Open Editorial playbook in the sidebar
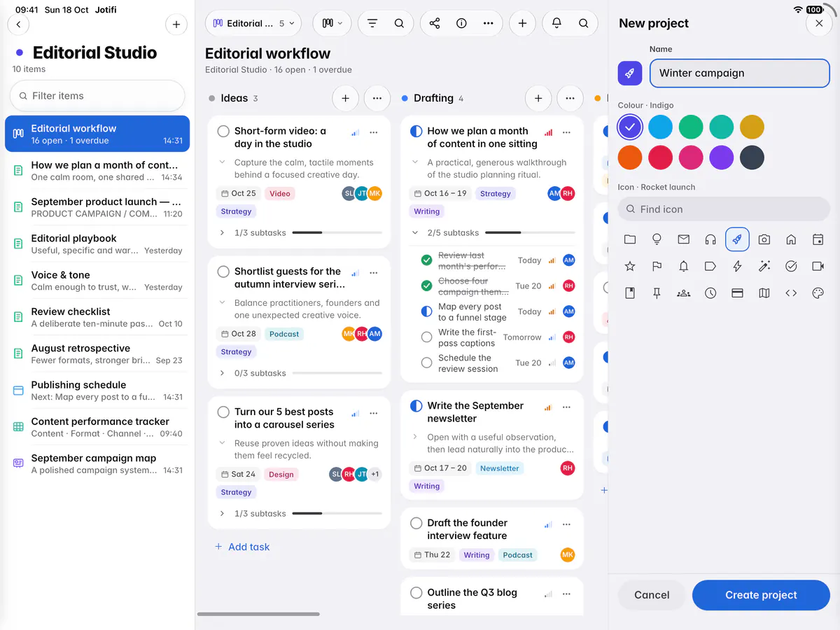Image resolution: width=840 pixels, height=630 pixels. click(x=97, y=244)
